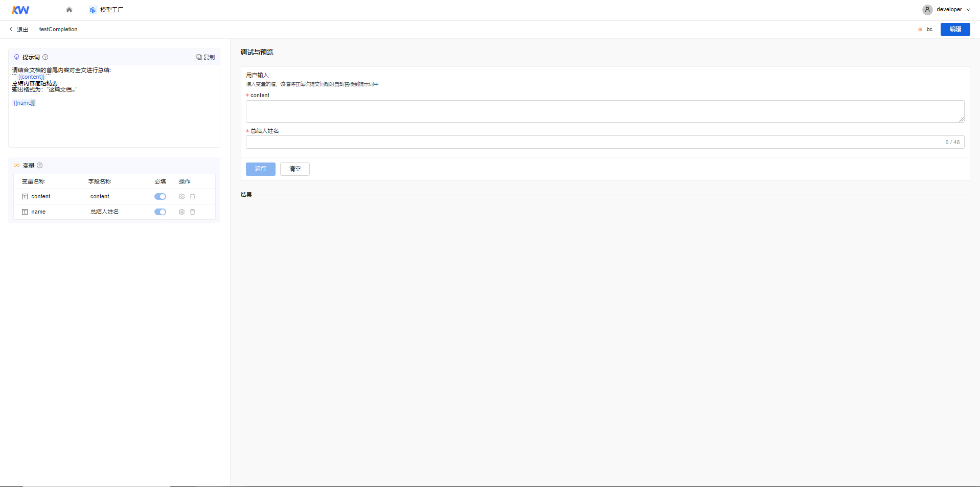The image size is (980, 487).
Task: Click the 退出 back link
Action: [x=19, y=29]
